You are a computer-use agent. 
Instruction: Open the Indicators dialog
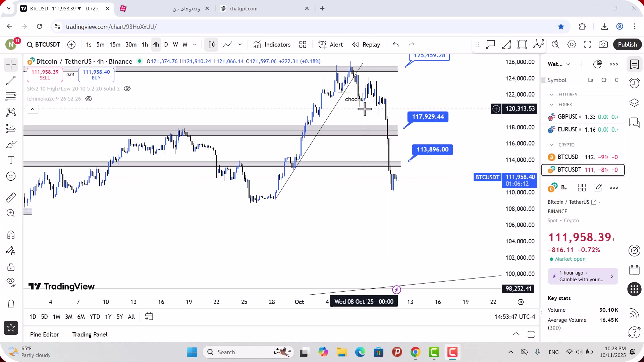272,45
